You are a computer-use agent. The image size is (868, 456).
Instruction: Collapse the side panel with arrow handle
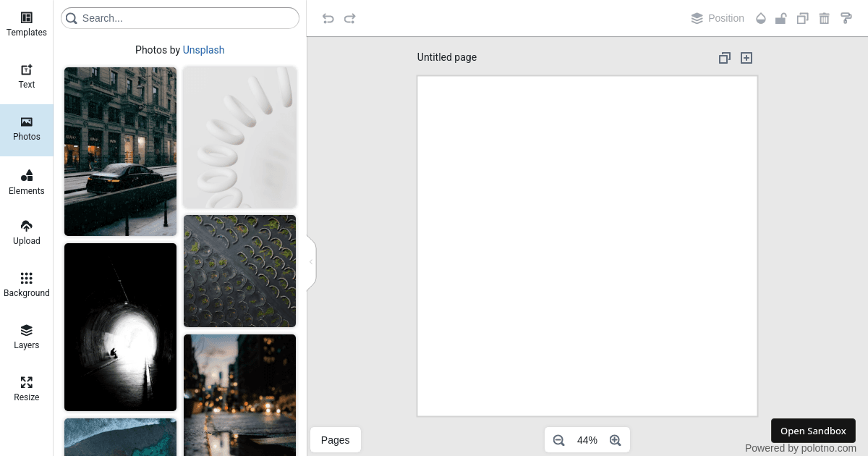click(311, 262)
